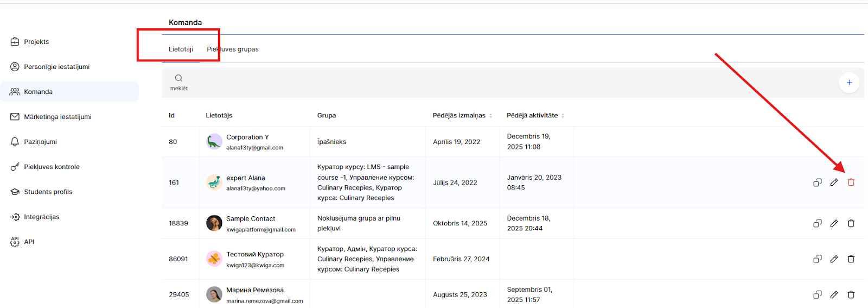
Task: Open the API sidebar item
Action: (29, 242)
